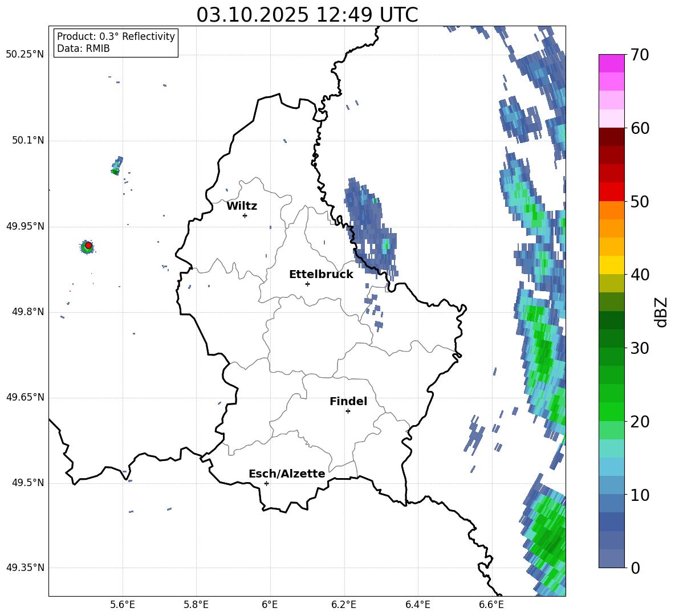The image size is (675, 616).
Task: Click the 6.2°E longitude label
Action: [344, 605]
